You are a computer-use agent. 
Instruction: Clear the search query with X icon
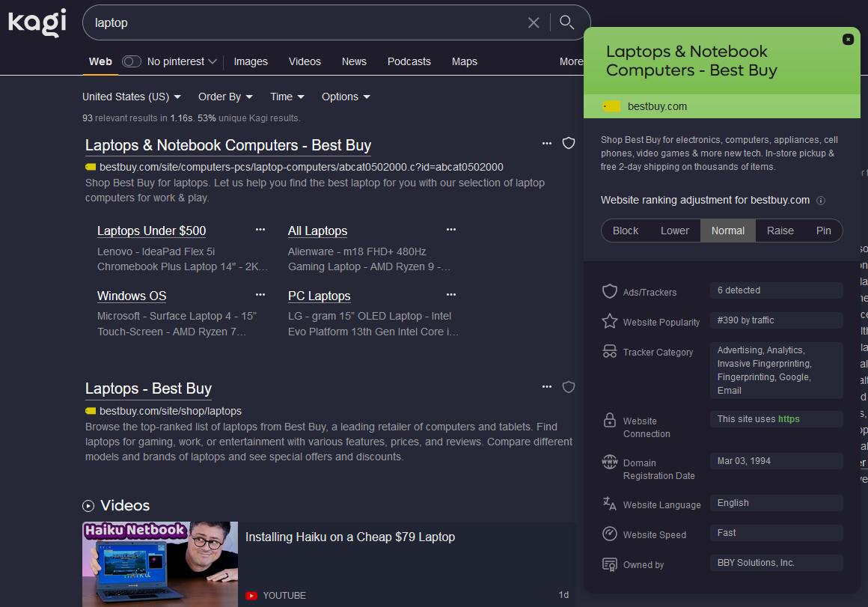[534, 22]
